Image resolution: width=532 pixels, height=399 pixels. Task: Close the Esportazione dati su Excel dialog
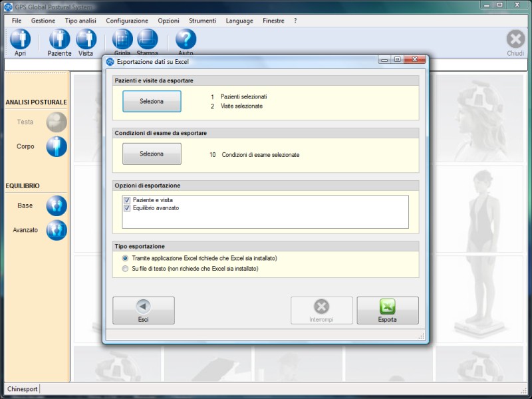pyautogui.click(x=414, y=59)
